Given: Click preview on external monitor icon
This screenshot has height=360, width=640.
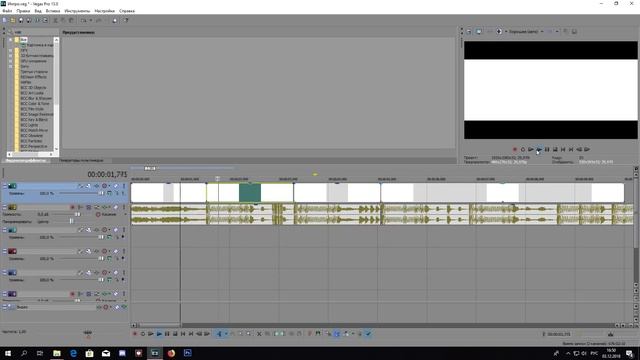Looking at the screenshot, I should [479, 31].
